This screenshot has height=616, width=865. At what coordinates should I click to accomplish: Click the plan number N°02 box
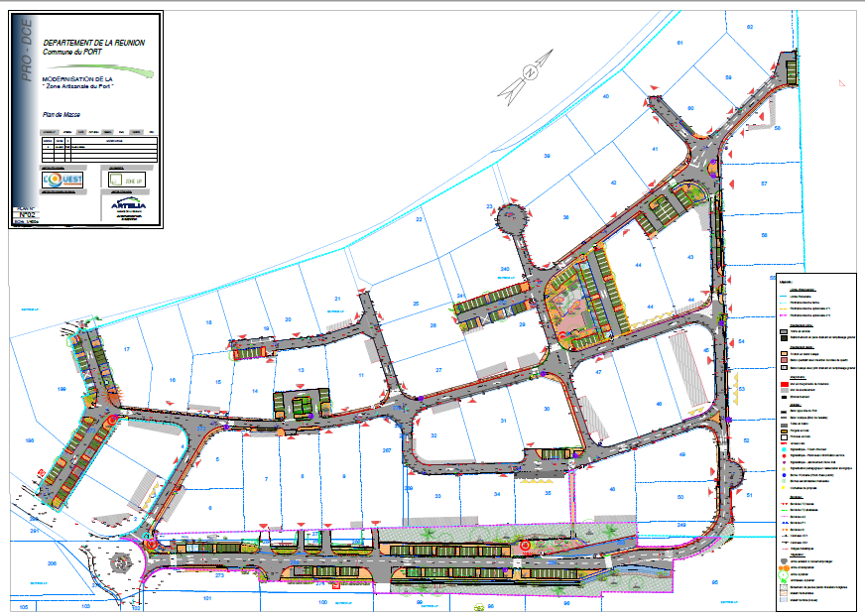(x=28, y=214)
